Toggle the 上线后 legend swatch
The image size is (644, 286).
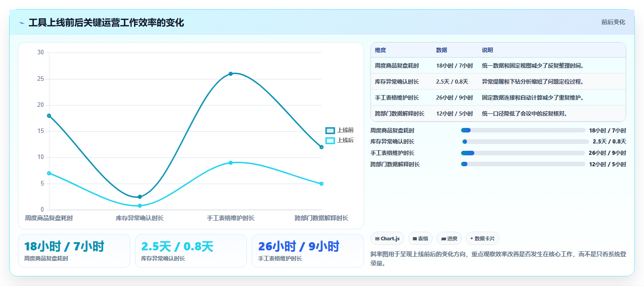click(330, 141)
